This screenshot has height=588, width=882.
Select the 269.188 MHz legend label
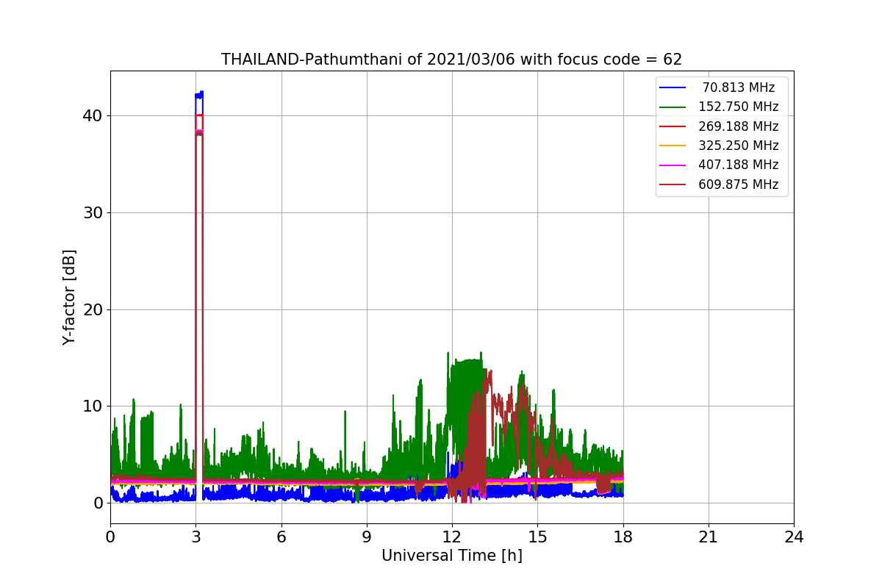tap(739, 126)
